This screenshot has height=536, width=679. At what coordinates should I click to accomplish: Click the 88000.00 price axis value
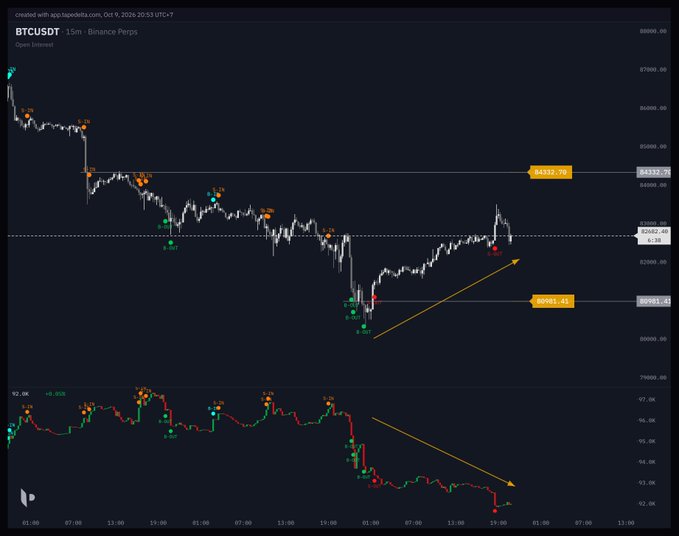pyautogui.click(x=653, y=31)
